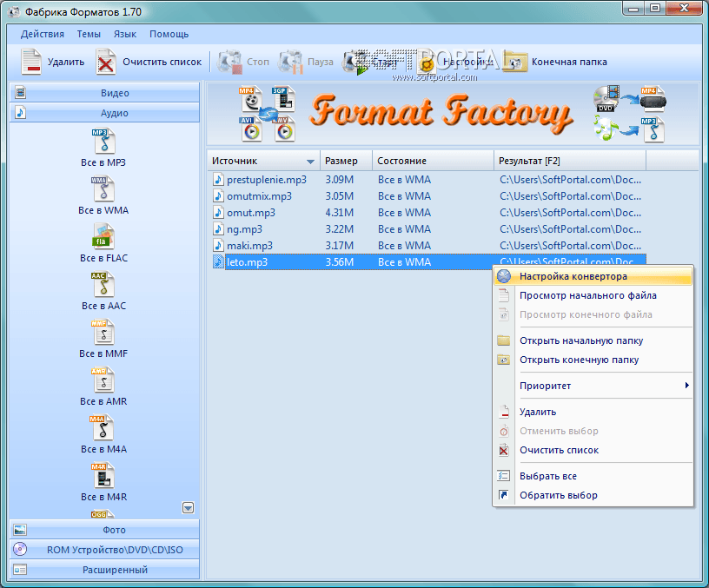
Task: Select the omutmix.mp3 row
Action: point(427,196)
